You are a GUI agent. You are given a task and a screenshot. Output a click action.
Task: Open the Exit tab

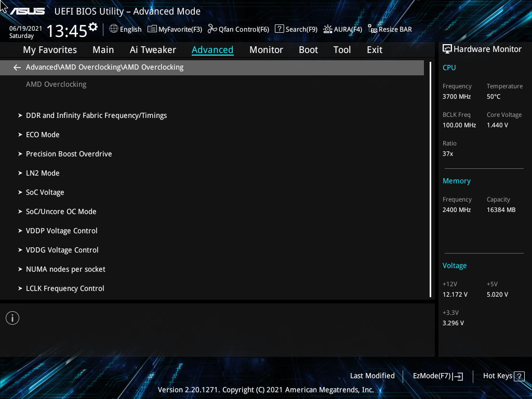(x=375, y=50)
